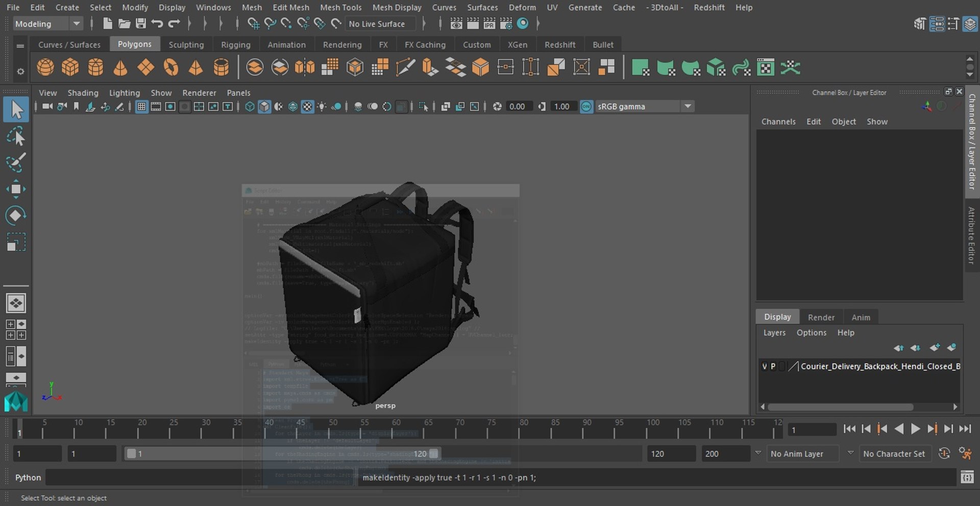Open the No Character Set dropdown
Image resolution: width=980 pixels, height=506 pixels.
click(895, 453)
